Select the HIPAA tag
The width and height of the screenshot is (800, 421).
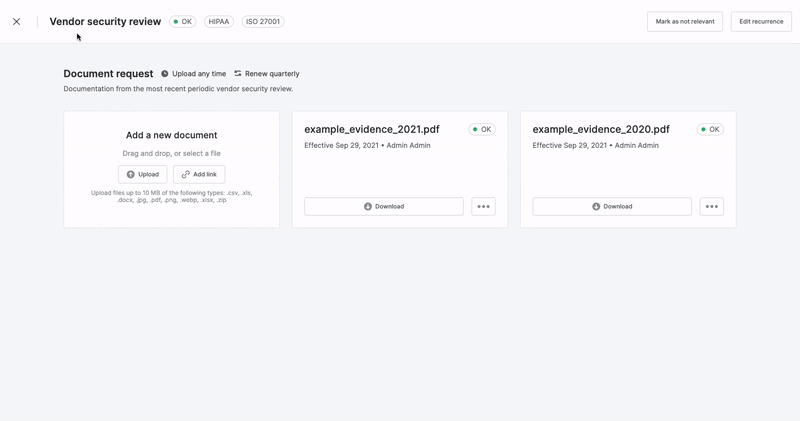pos(219,21)
